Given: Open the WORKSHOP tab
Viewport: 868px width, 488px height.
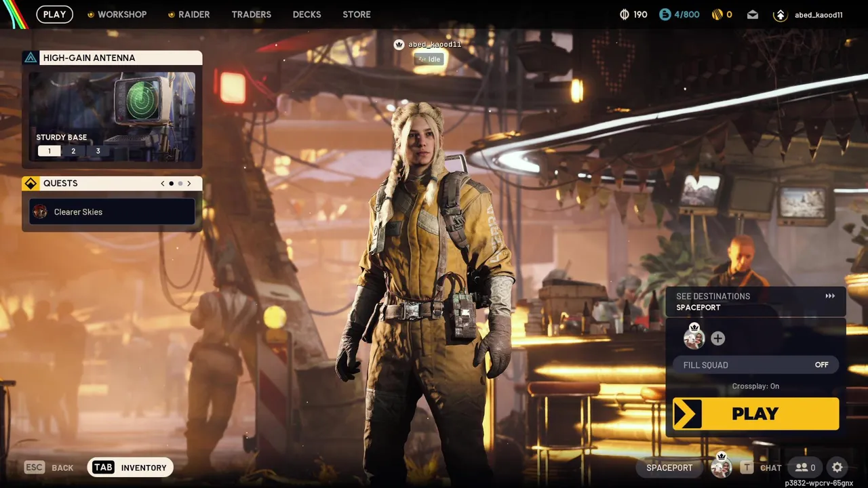Looking at the screenshot, I should pos(117,14).
